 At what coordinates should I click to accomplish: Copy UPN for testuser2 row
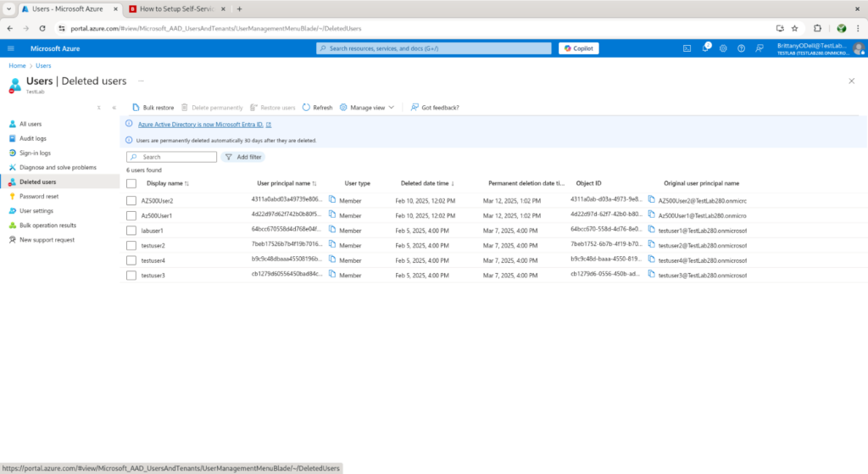[332, 244]
